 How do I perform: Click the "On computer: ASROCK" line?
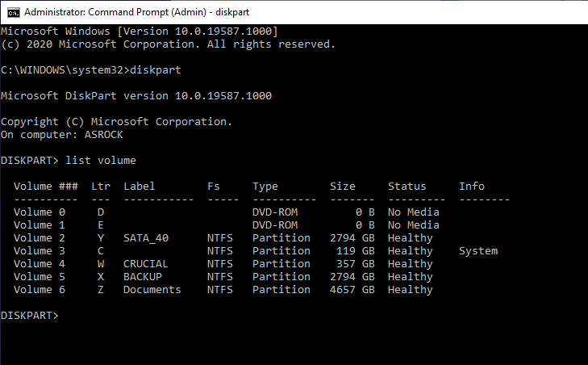tap(62, 135)
